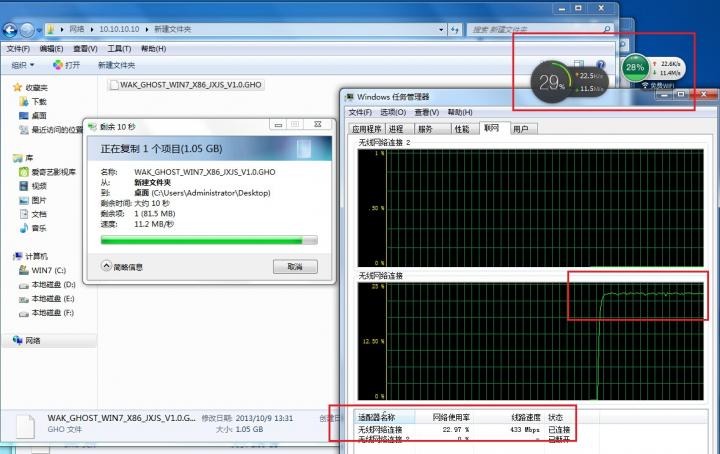Open Explorer 编辑(E) menu

coord(51,49)
